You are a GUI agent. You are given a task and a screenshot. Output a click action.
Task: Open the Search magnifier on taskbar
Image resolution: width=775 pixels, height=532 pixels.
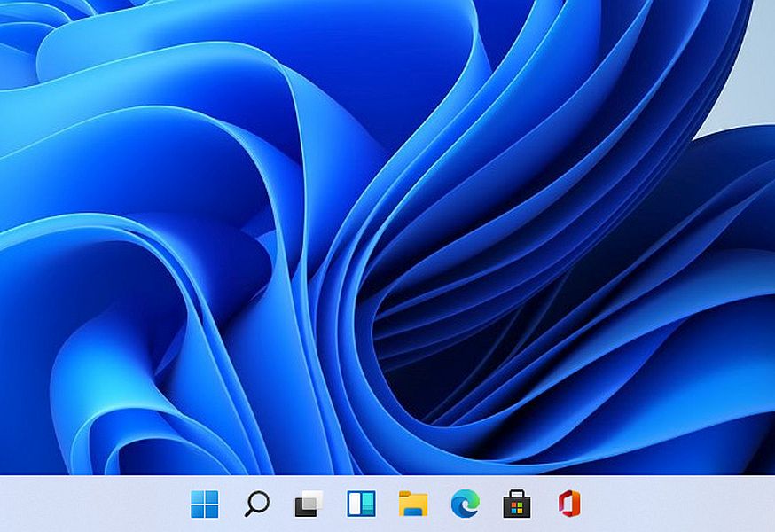(257, 504)
